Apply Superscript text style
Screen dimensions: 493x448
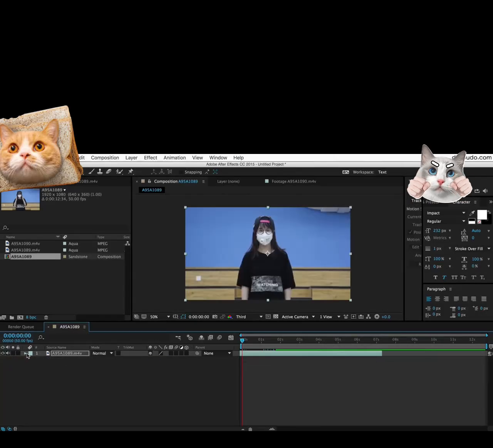[x=474, y=277]
